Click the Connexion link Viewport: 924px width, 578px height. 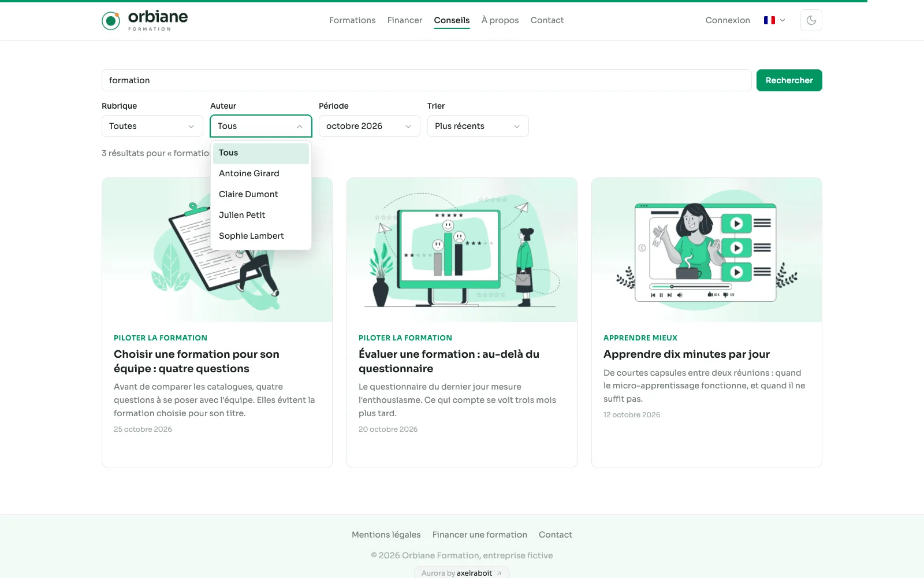[728, 20]
